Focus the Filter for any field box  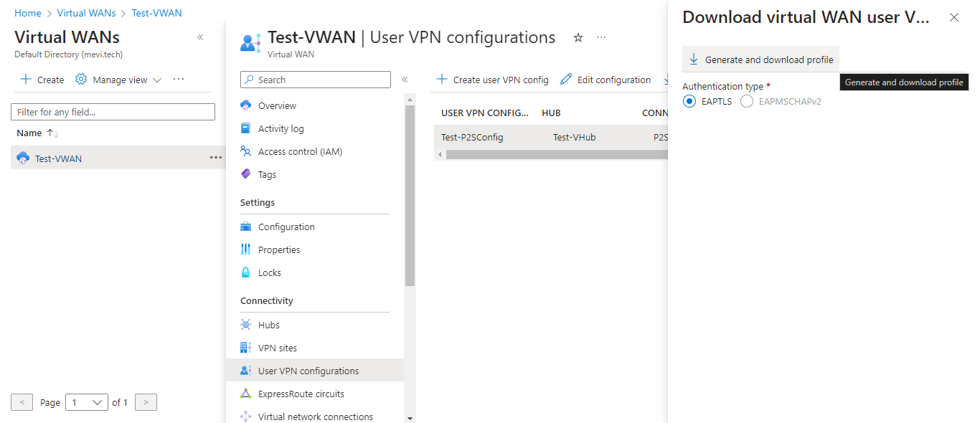point(113,112)
